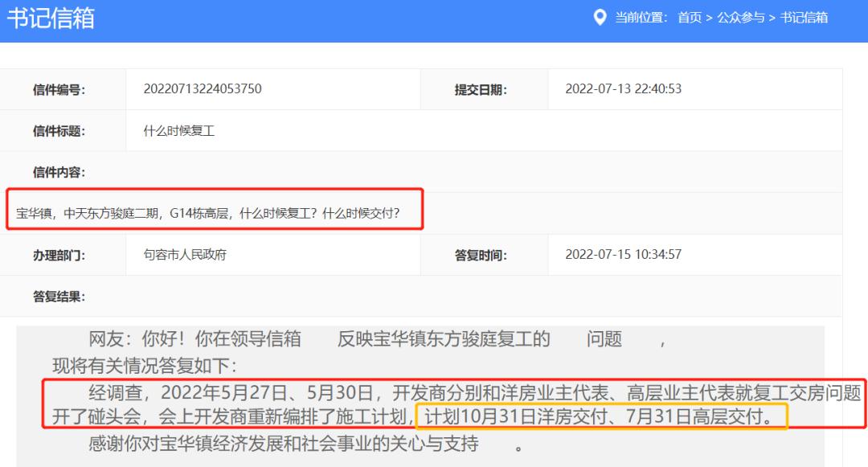Click the 提交日期 field label
868x467 pixels.
[x=481, y=89]
